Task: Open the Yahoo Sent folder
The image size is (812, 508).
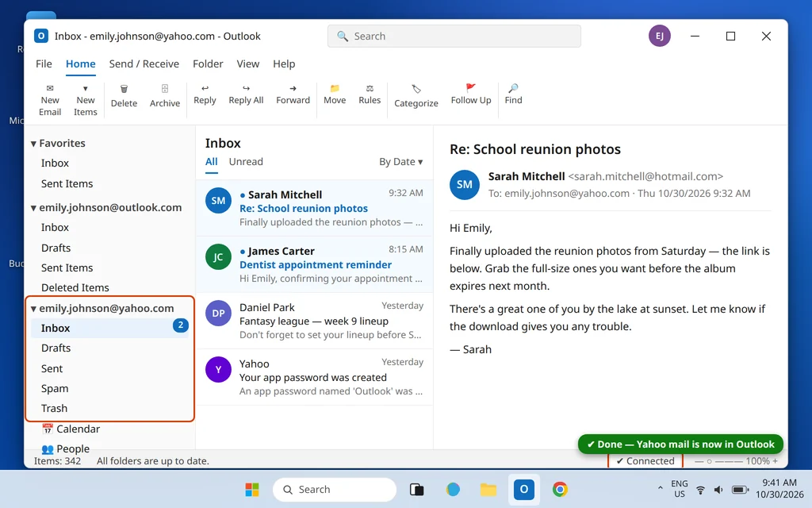Action: point(52,368)
